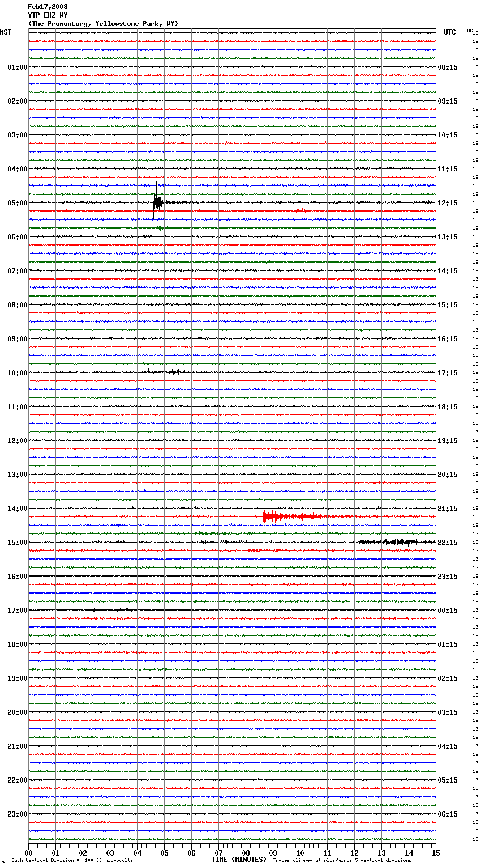The height and width of the screenshot is (868, 481).
Task: Click the '22:15' UTC time label
Action: tap(448, 543)
